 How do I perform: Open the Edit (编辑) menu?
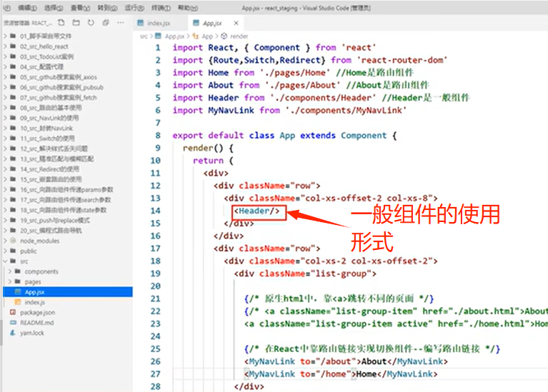(x=27, y=8)
